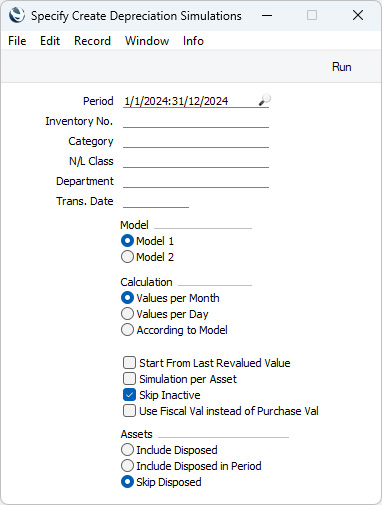Click into the Inventory No. field
This screenshot has height=505, width=382.
[196, 121]
